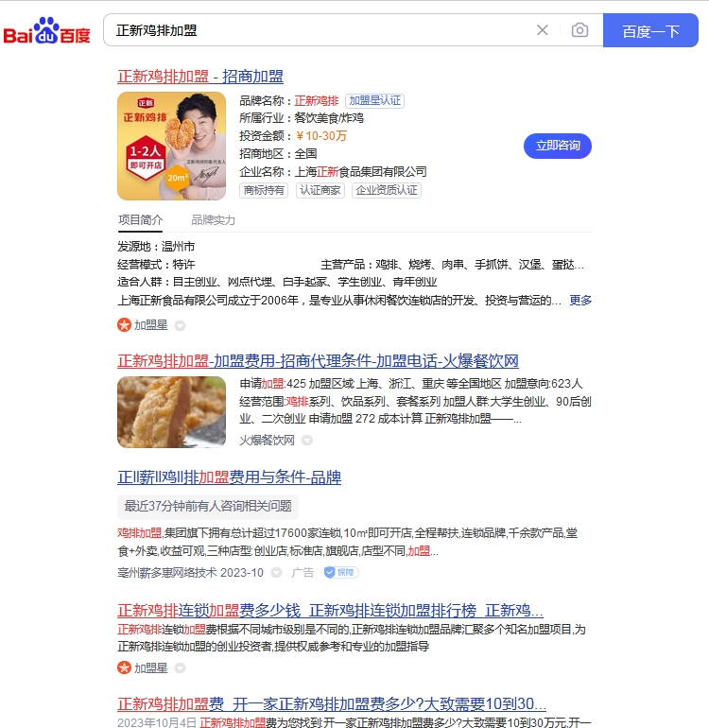Click the search input field
Viewport: 709px width, 728px height.
(320, 30)
